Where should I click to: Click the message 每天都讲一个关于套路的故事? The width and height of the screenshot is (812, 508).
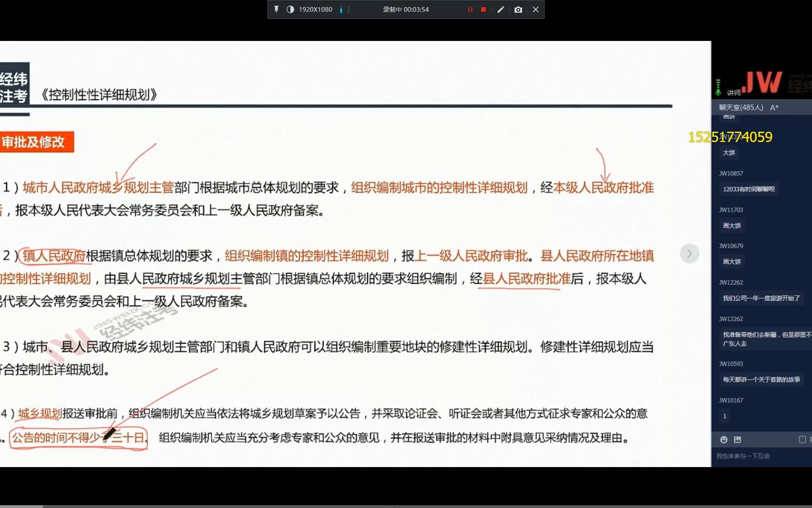(761, 380)
